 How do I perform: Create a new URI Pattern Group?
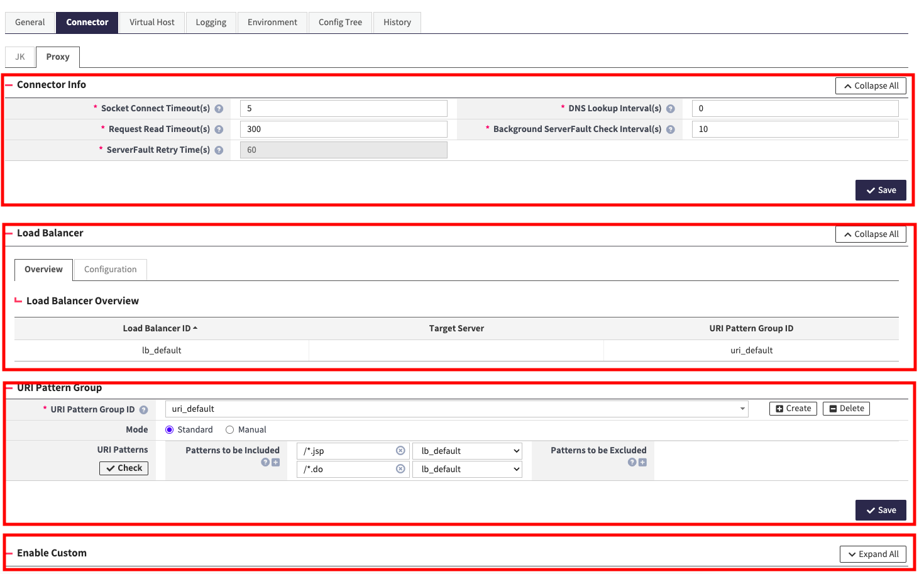pos(793,408)
